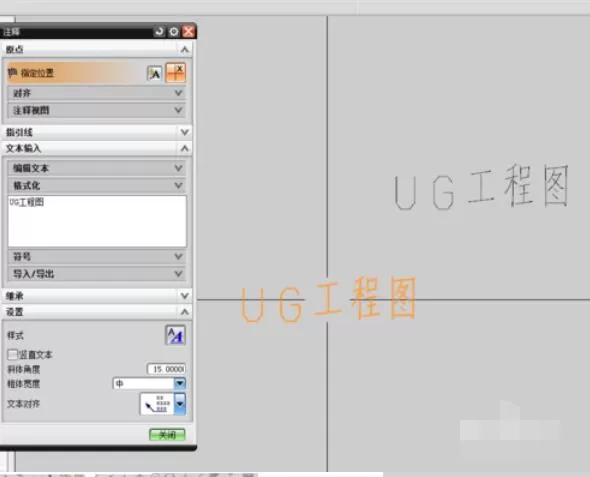Open the 文本对齐 dropdown arrow
Screen dimensions: 590x477
180,404
